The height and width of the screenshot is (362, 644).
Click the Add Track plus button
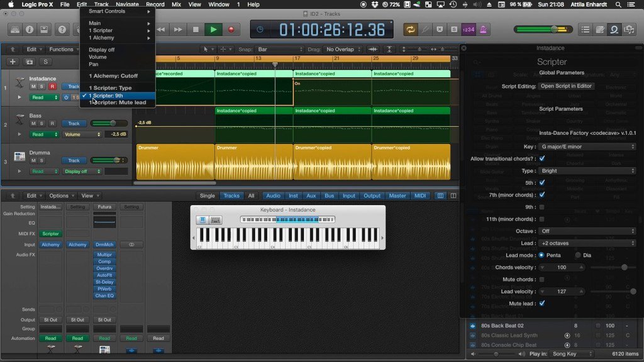click(13, 62)
